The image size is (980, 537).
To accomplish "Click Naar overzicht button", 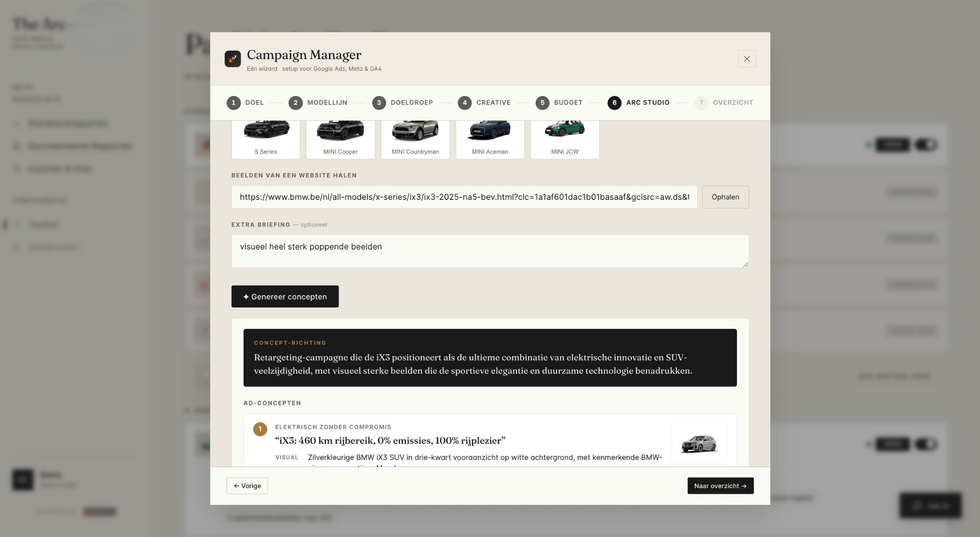I will click(720, 486).
